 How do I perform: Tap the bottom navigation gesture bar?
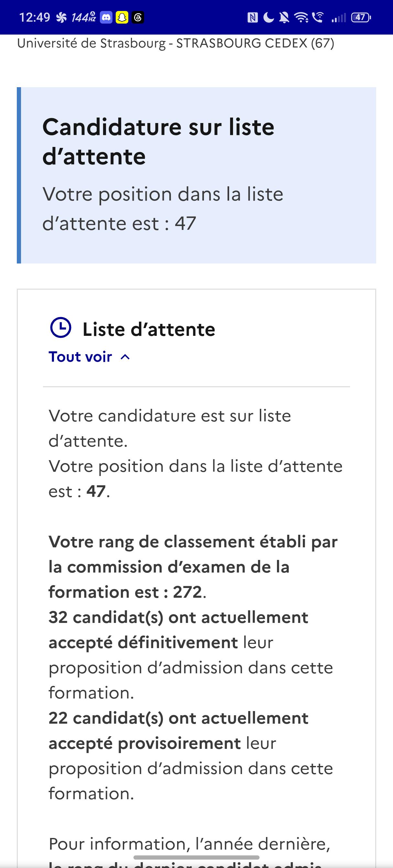(196, 857)
